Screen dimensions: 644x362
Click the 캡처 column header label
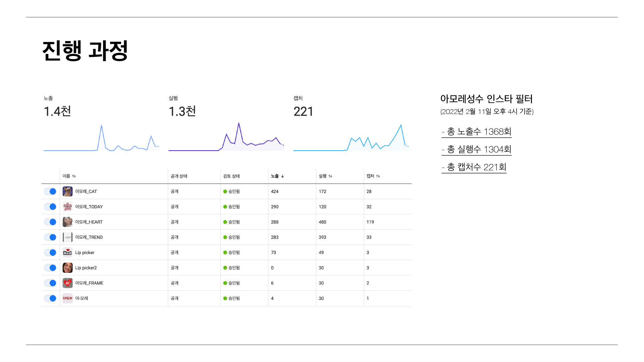coord(370,176)
